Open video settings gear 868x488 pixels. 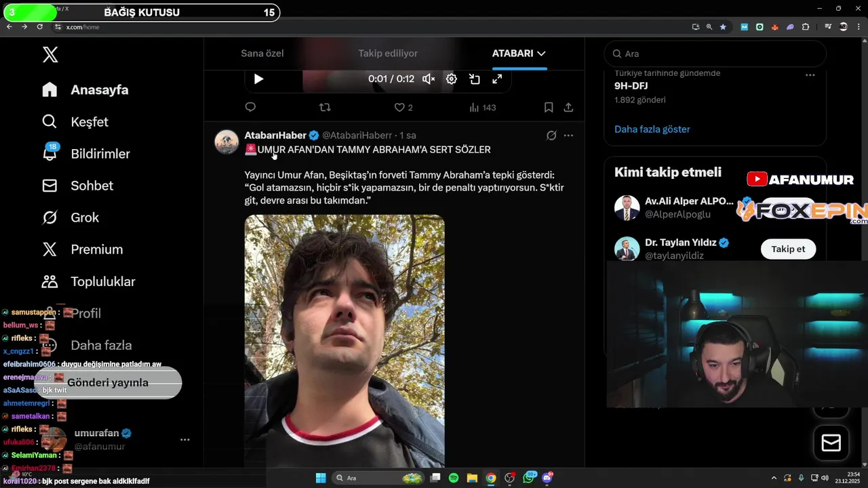click(452, 79)
